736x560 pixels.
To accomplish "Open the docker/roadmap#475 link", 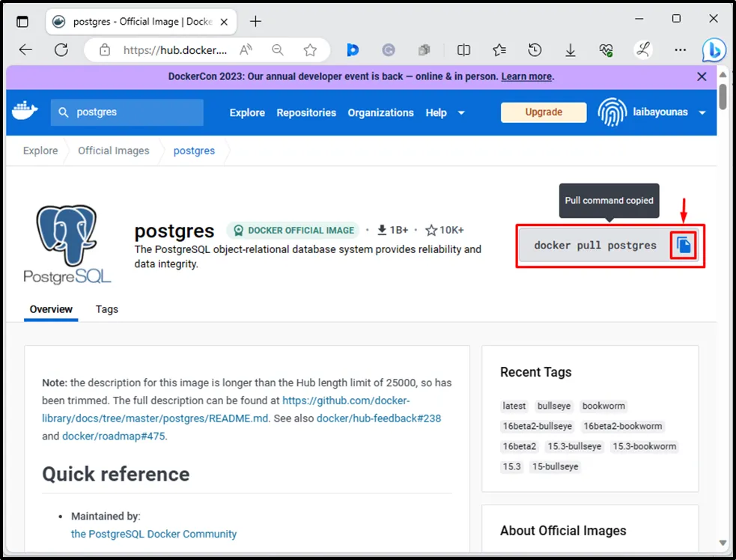I will [114, 436].
